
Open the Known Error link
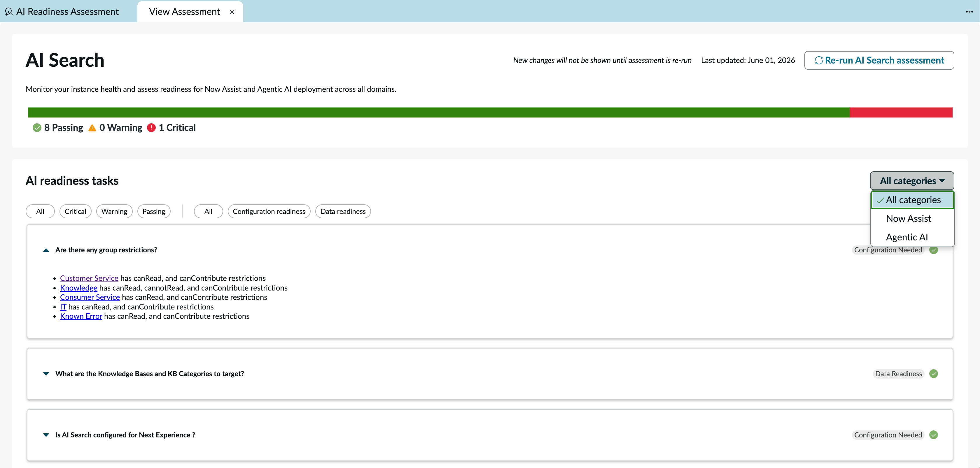click(81, 316)
